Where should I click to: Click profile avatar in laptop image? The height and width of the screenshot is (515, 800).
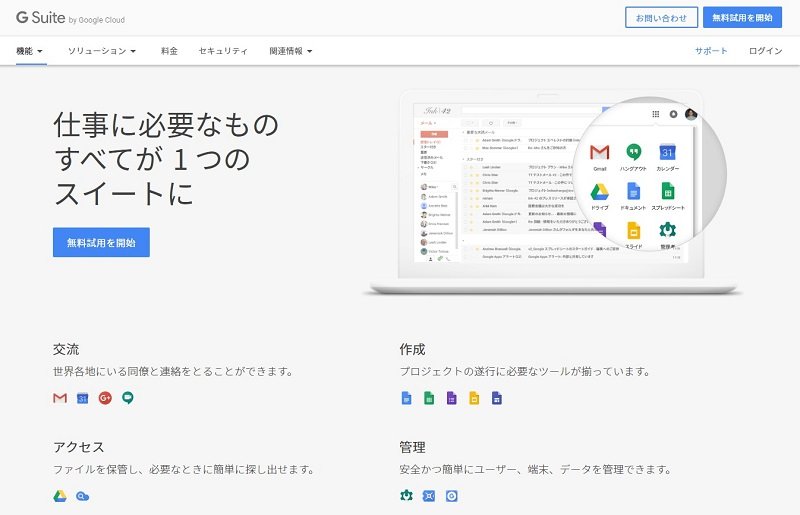[x=691, y=114]
